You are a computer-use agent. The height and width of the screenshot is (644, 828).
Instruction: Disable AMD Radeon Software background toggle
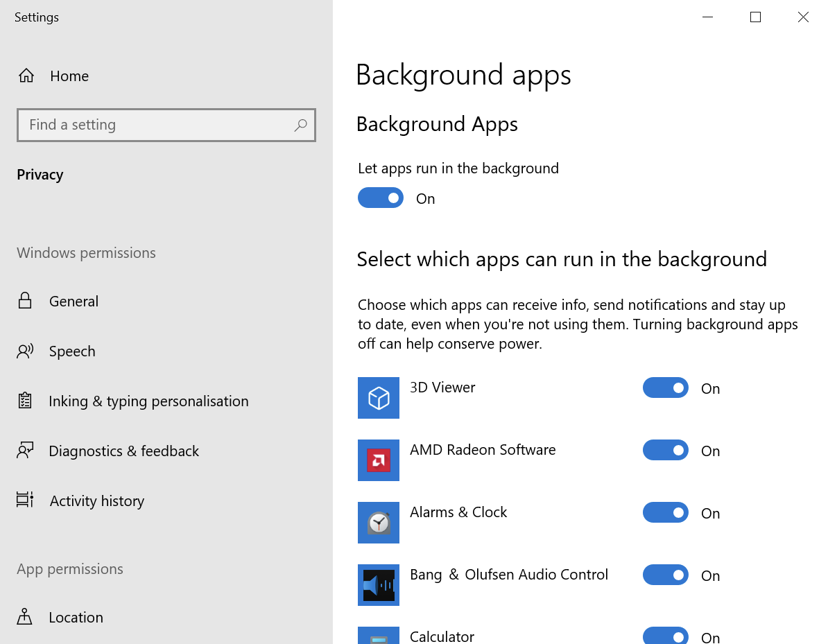click(665, 451)
